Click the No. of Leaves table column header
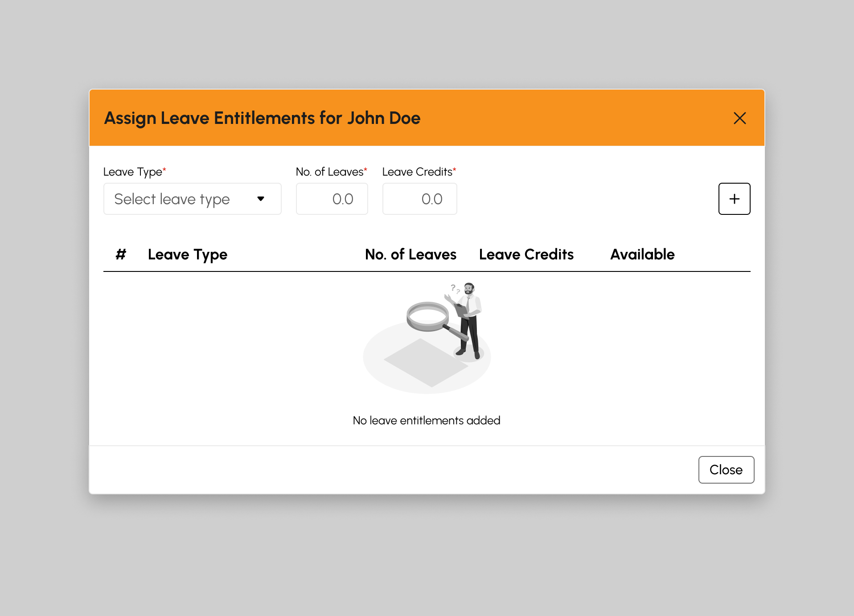The width and height of the screenshot is (854, 616). pos(411,255)
